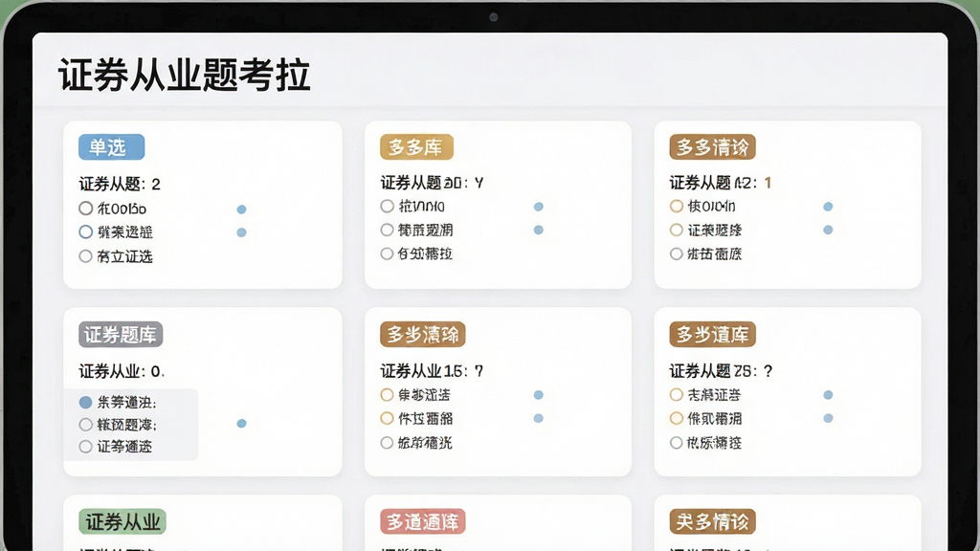Open the brown 多多清谂 tag
This screenshot has width=980, height=551.
click(712, 147)
